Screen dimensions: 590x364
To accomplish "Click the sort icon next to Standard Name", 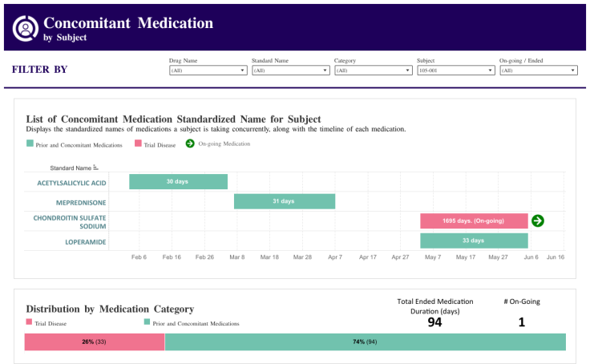I will 95,168.
